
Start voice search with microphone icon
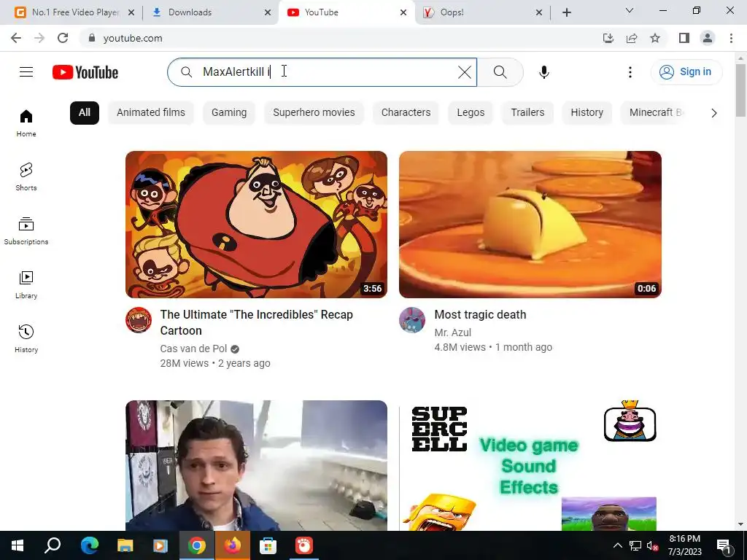544,72
